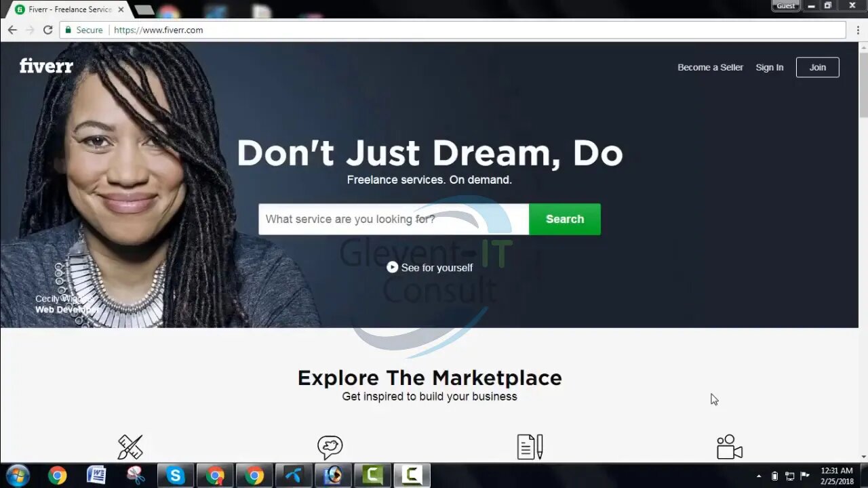Open the pencil and ruler design category icon
The height and width of the screenshot is (488, 868).
point(130,447)
